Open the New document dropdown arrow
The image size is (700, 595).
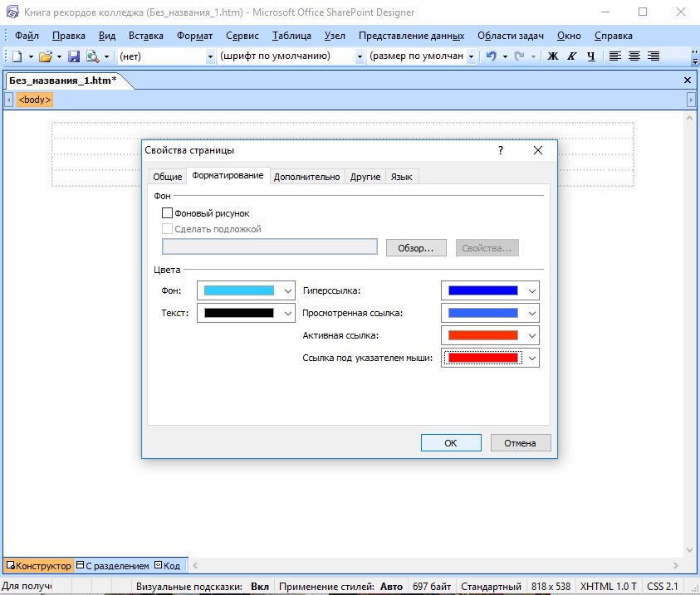(x=31, y=56)
